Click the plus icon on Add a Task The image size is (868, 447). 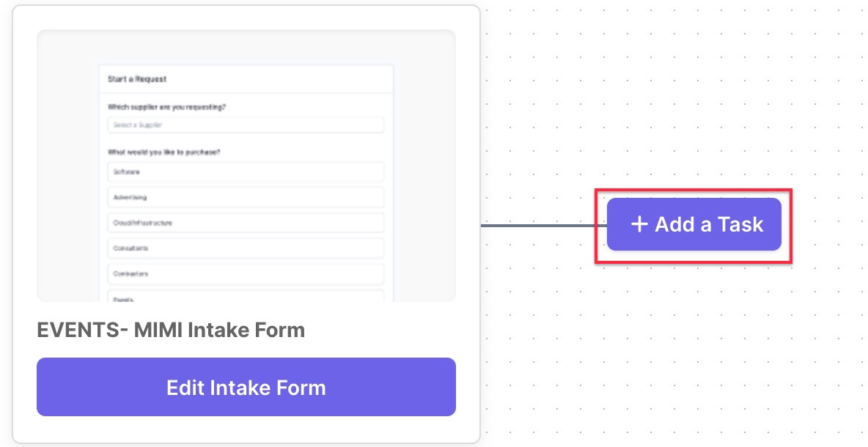(x=639, y=224)
